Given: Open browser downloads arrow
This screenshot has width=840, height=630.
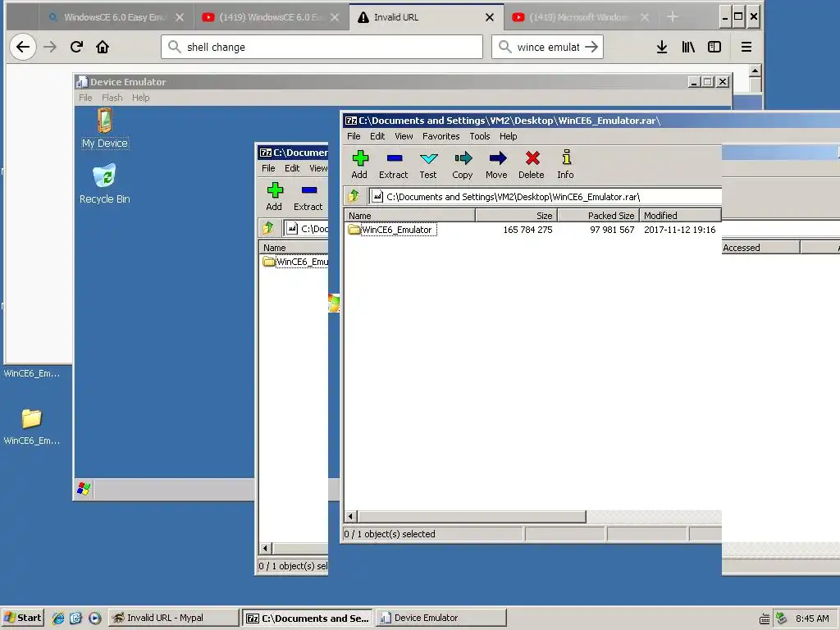Looking at the screenshot, I should point(662,47).
